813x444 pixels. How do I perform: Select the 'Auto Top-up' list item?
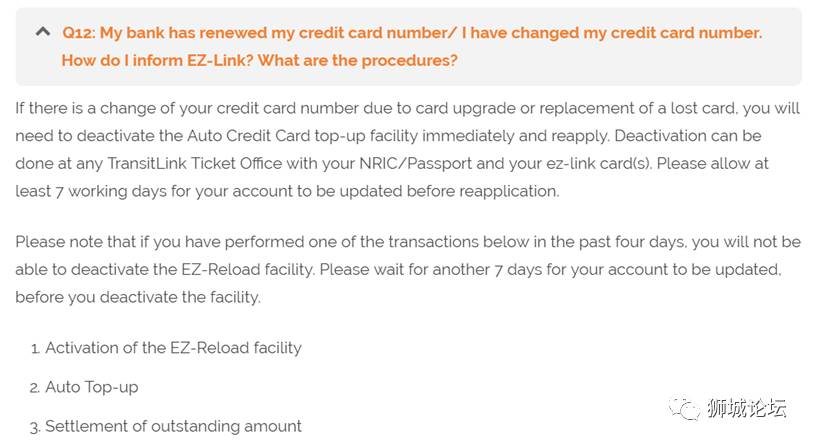[92, 387]
